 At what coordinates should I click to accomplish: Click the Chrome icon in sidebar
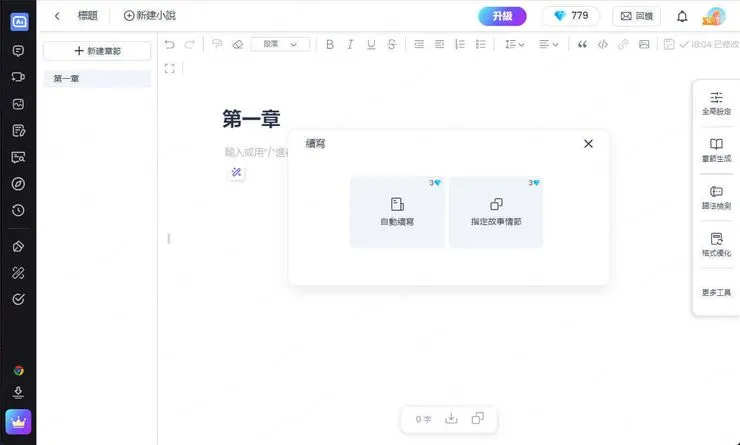coord(18,371)
